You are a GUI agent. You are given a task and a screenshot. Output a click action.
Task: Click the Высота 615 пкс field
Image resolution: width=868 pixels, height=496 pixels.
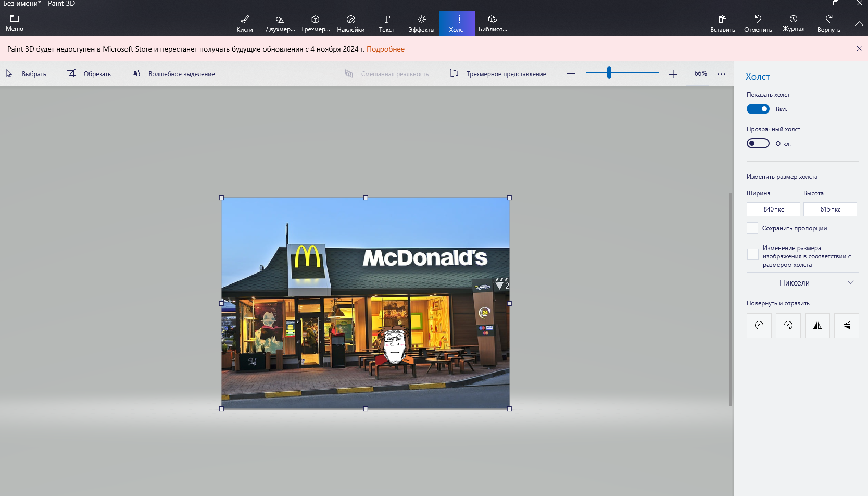[830, 209]
